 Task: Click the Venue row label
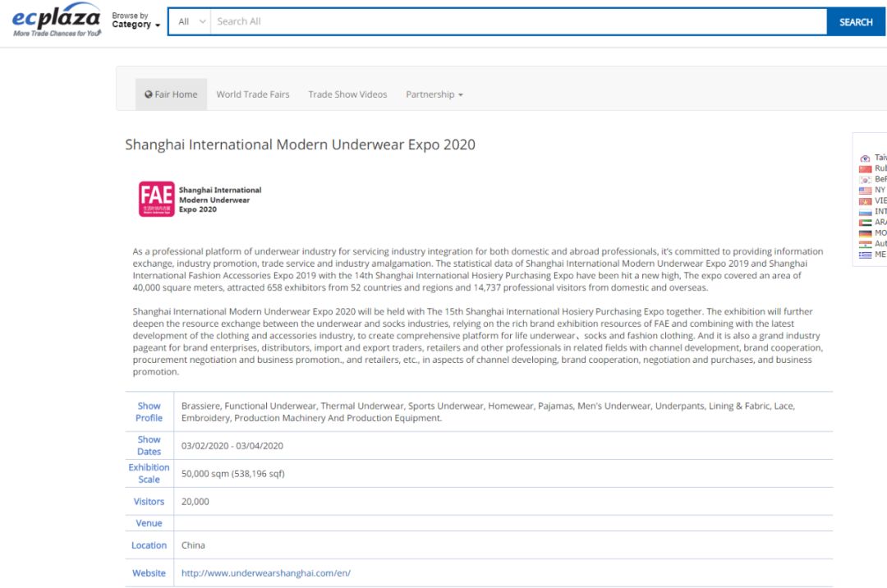[149, 524]
